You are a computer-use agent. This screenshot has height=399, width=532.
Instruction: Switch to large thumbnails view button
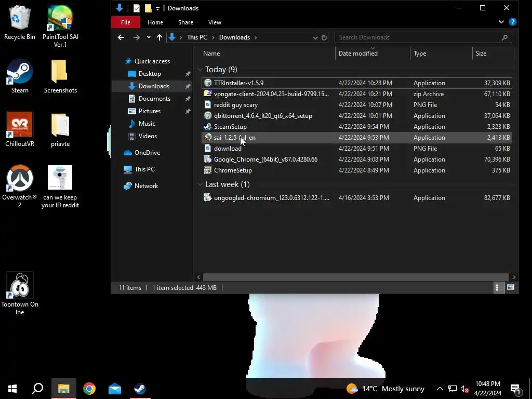click(510, 288)
